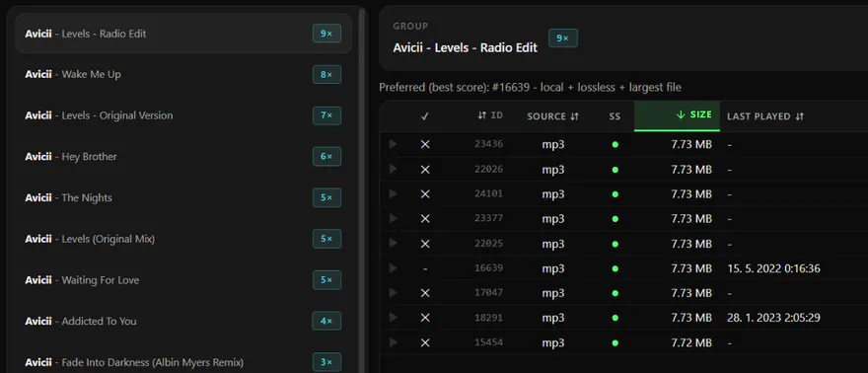868x373 pixels.
Task: Select Avicii - Hey Brother group
Action: (183, 157)
